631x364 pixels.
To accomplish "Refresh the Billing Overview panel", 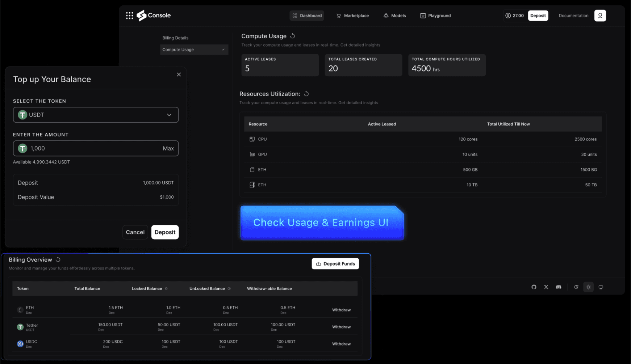I will (x=58, y=260).
